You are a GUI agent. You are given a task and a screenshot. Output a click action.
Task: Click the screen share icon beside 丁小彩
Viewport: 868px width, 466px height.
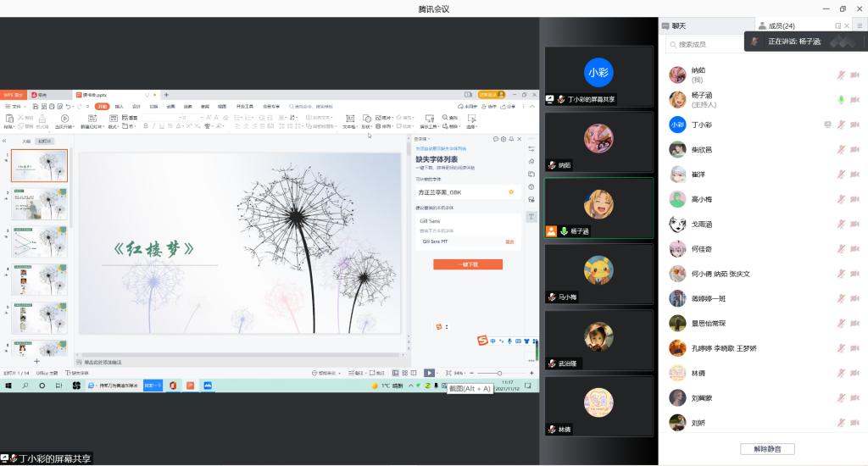point(827,125)
